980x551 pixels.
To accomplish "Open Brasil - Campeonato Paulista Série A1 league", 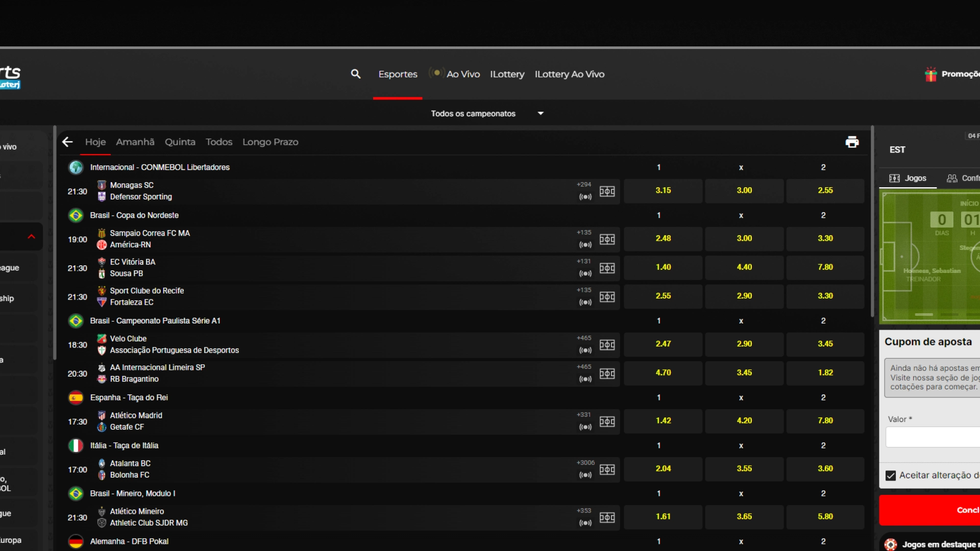I will click(x=155, y=321).
